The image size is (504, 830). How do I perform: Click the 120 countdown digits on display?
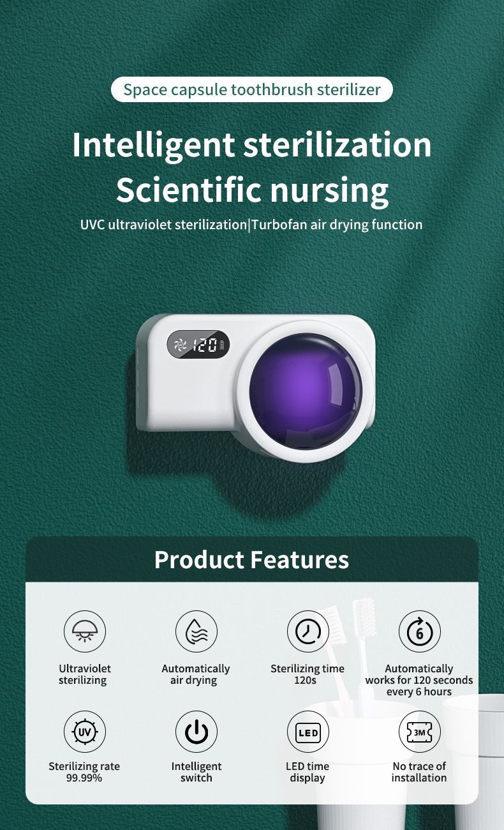point(204,345)
